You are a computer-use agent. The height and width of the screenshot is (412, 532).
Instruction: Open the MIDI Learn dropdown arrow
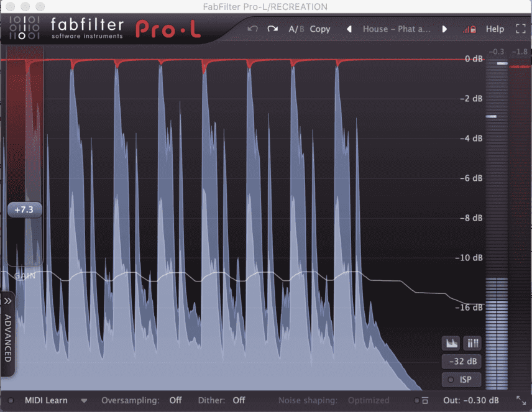tap(84, 401)
